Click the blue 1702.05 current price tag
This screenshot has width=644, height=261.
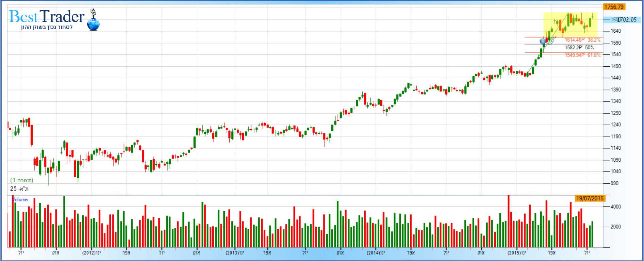626,20
